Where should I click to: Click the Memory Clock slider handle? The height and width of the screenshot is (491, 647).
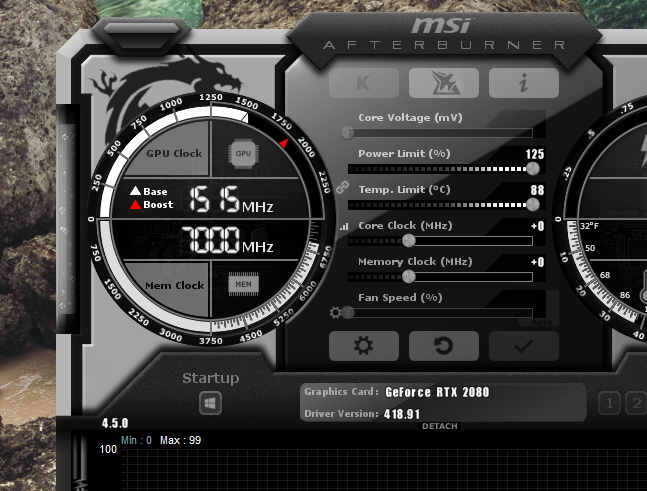(x=409, y=277)
